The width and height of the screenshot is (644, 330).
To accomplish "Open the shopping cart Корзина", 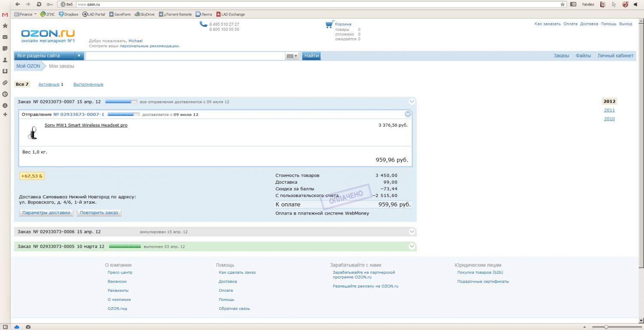I will [x=339, y=24].
